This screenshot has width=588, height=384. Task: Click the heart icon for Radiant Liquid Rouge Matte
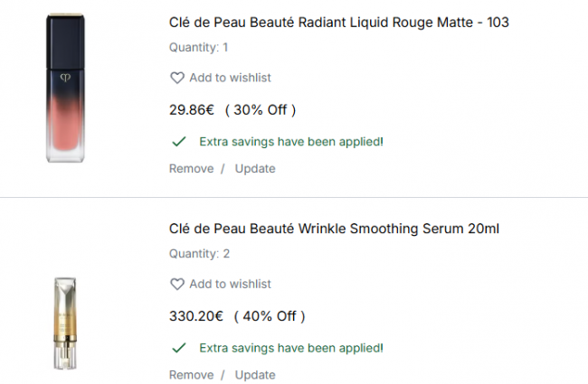point(177,78)
